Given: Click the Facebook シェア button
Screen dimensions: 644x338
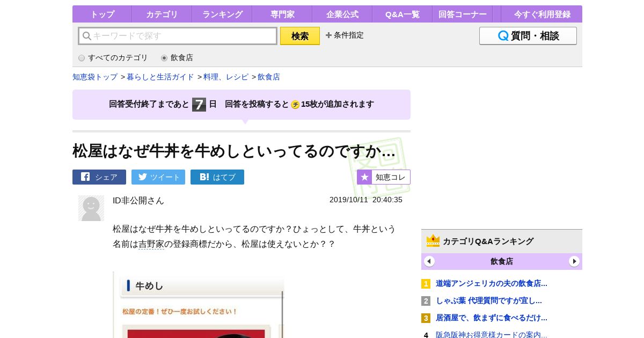Looking at the screenshot, I should pos(99,177).
